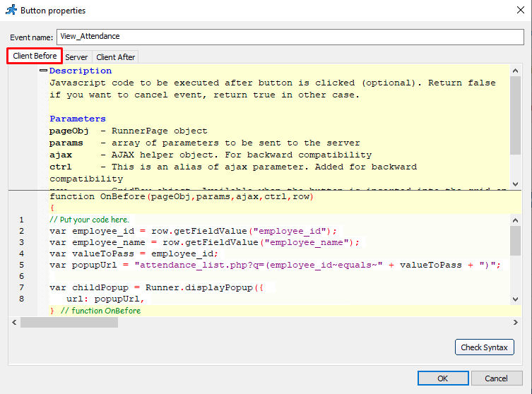Open the Server tab
This screenshot has height=394, width=532.
coord(76,57)
